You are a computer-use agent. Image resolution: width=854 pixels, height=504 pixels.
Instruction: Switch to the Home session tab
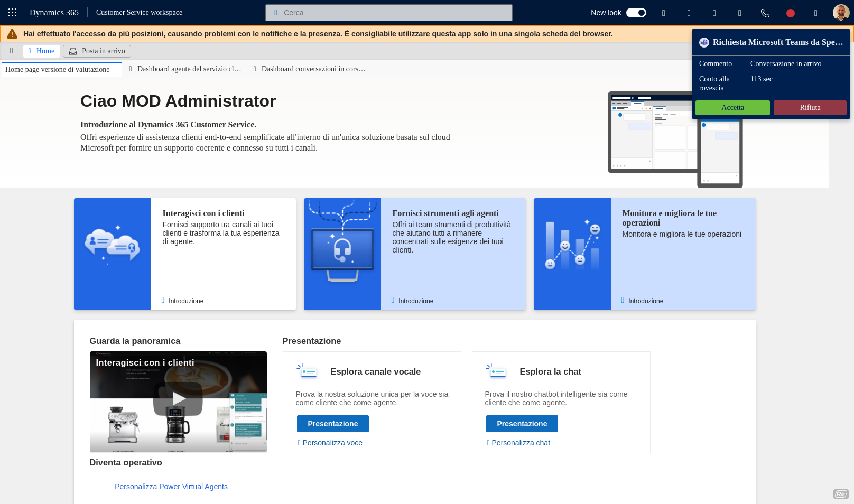pos(41,51)
